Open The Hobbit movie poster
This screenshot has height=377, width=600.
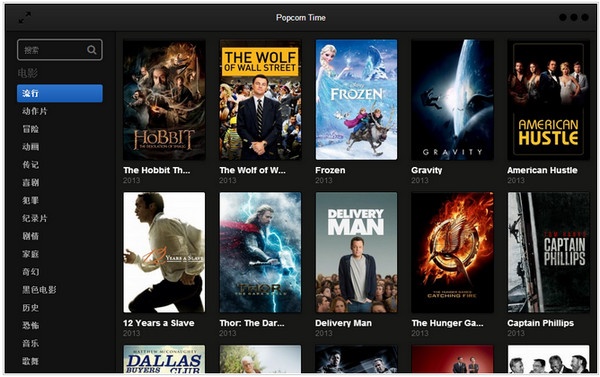tap(164, 100)
